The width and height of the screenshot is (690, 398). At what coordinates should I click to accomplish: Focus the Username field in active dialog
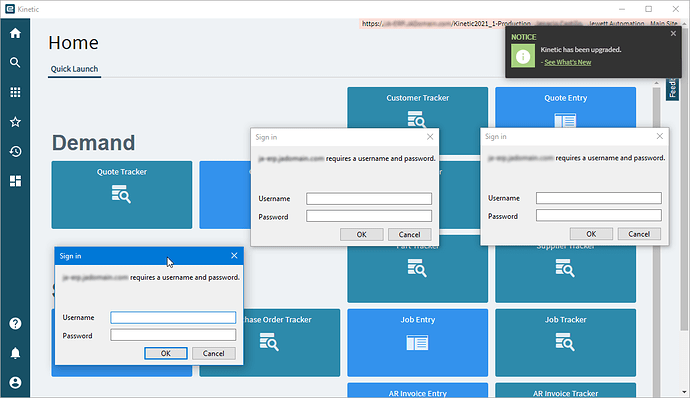click(173, 317)
